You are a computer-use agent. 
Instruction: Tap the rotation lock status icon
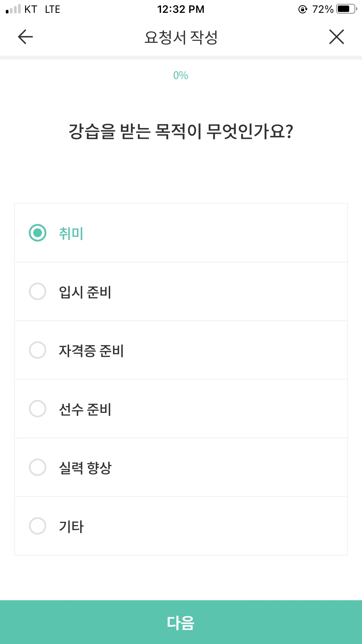(x=303, y=9)
